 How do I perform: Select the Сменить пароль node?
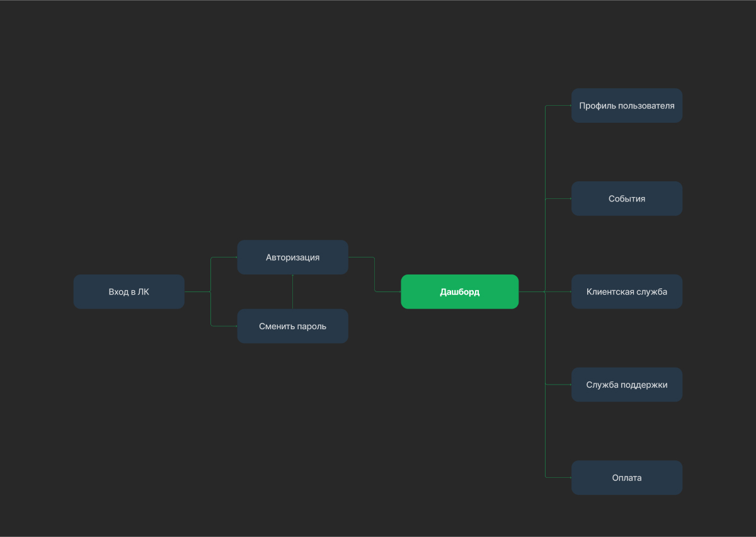pos(293,326)
